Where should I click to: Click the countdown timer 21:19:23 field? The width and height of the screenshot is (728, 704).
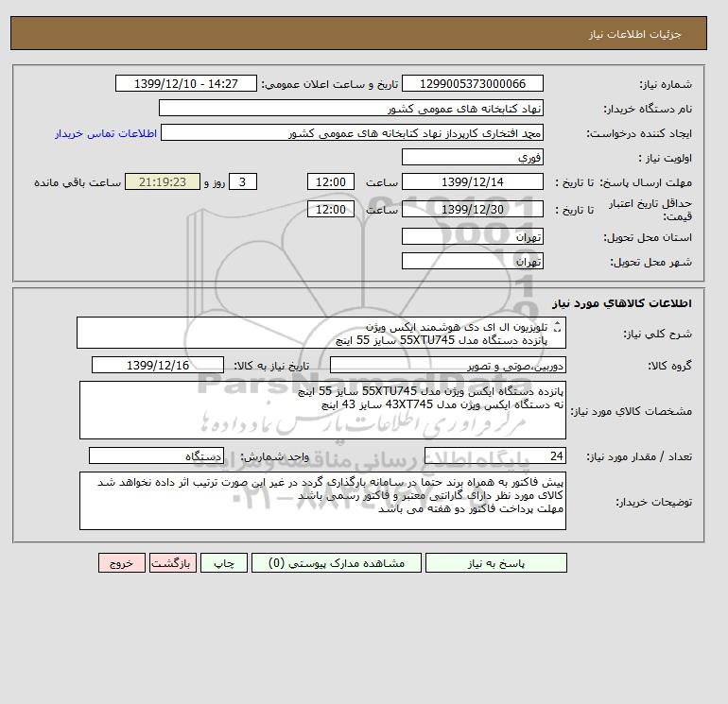point(163,182)
